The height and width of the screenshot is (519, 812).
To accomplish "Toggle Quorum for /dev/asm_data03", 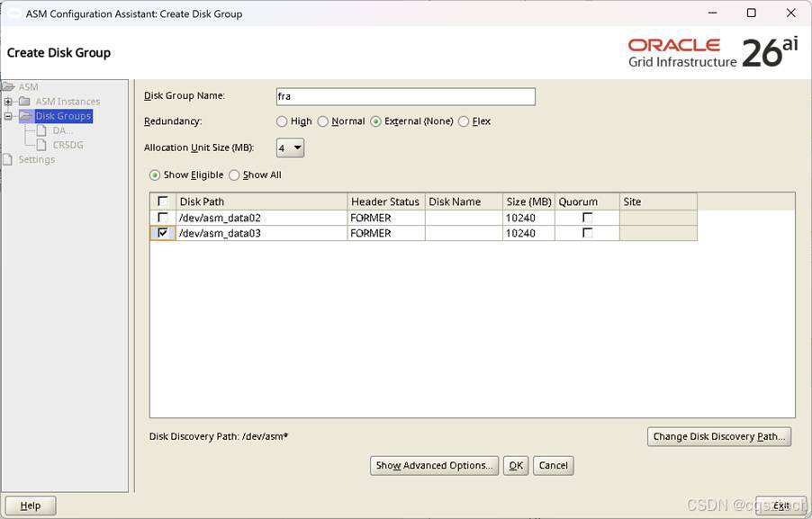I will click(x=587, y=233).
